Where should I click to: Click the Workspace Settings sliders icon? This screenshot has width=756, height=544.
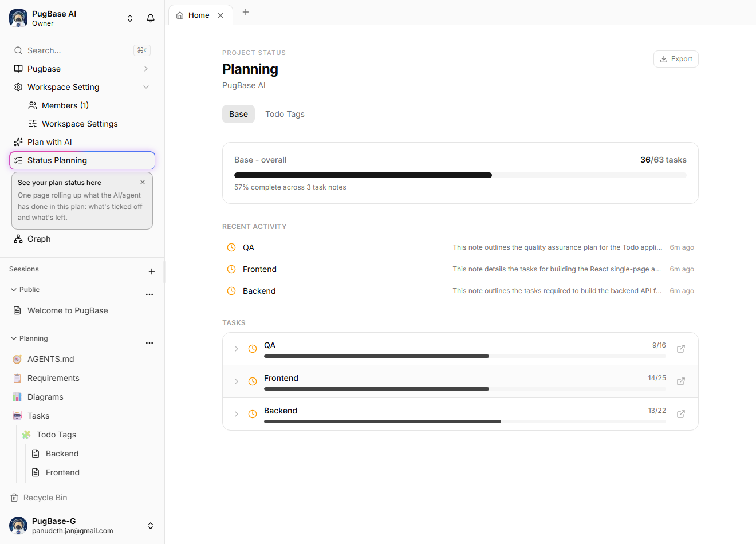(x=33, y=124)
